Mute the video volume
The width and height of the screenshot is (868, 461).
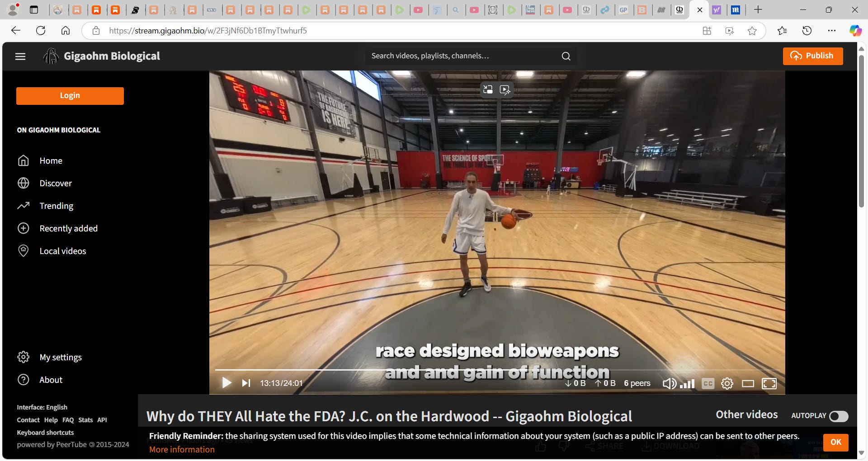(669, 384)
